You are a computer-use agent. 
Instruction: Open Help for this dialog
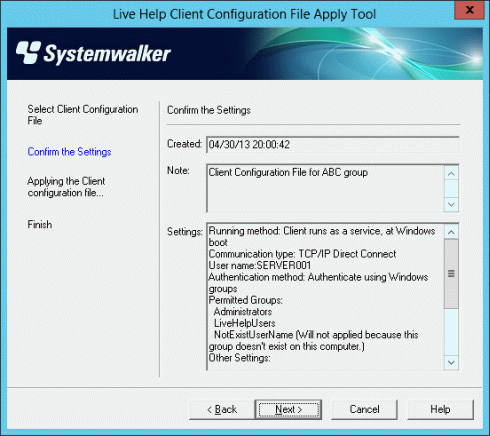click(x=440, y=409)
